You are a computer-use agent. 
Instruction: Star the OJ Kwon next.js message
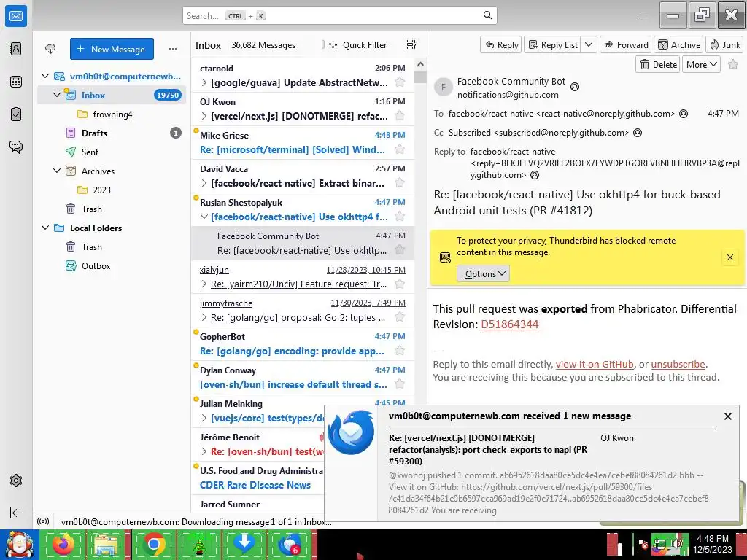click(x=400, y=115)
